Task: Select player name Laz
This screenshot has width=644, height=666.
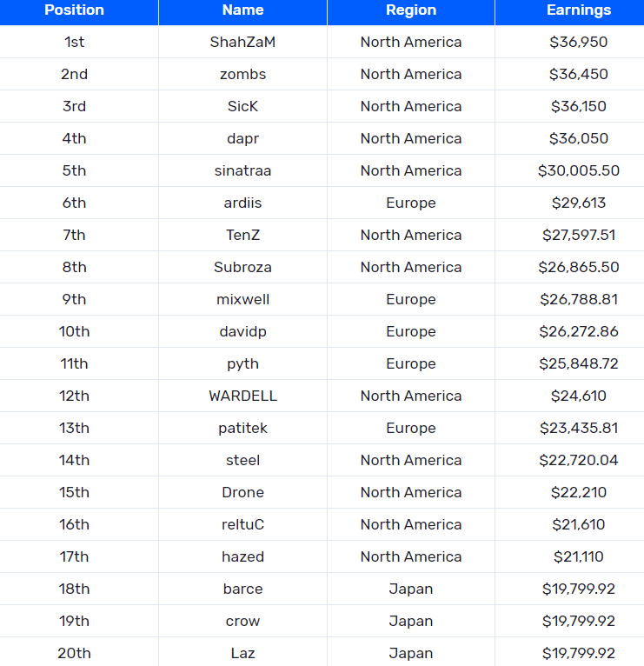Action: click(x=242, y=653)
